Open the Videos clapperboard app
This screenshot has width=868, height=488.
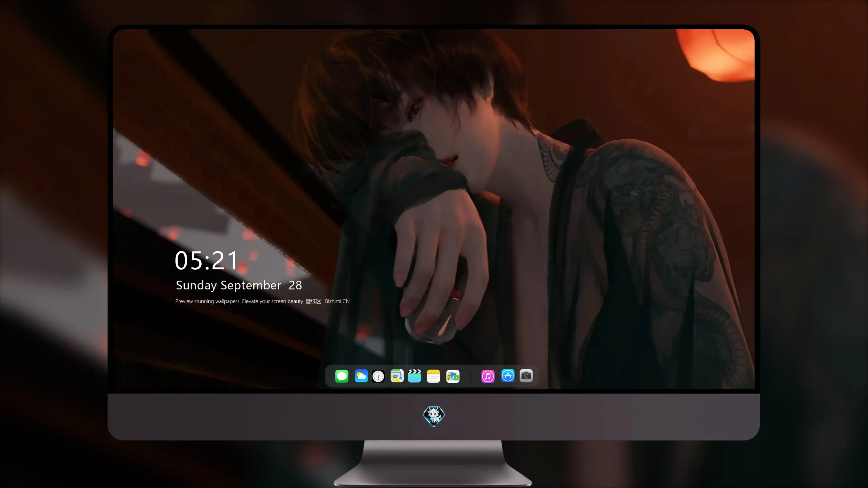pyautogui.click(x=415, y=376)
